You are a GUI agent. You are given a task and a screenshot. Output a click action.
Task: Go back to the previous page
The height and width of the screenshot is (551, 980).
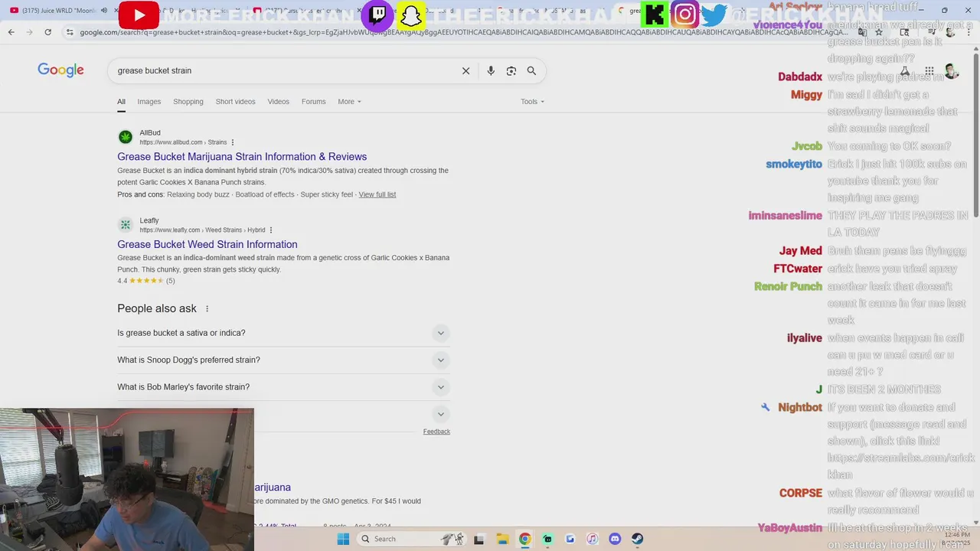(x=11, y=32)
